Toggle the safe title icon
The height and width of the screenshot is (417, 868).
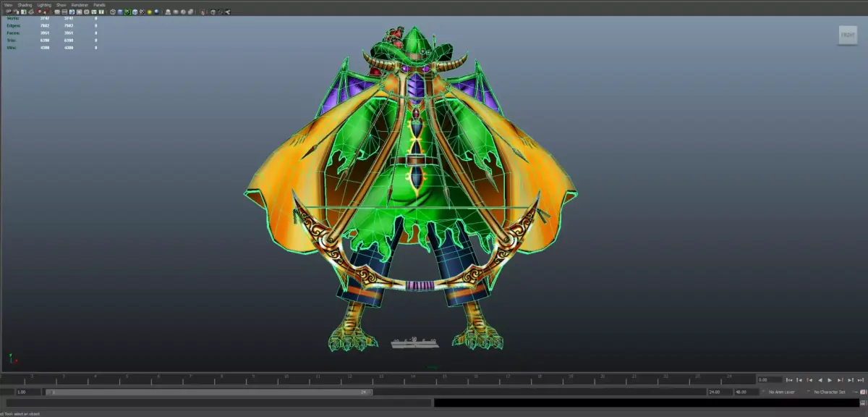click(101, 12)
